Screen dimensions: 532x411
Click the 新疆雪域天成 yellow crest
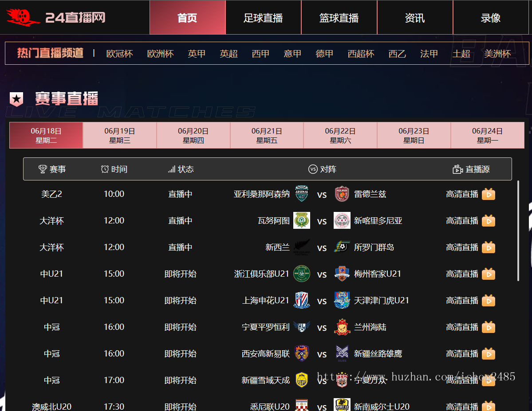(302, 380)
